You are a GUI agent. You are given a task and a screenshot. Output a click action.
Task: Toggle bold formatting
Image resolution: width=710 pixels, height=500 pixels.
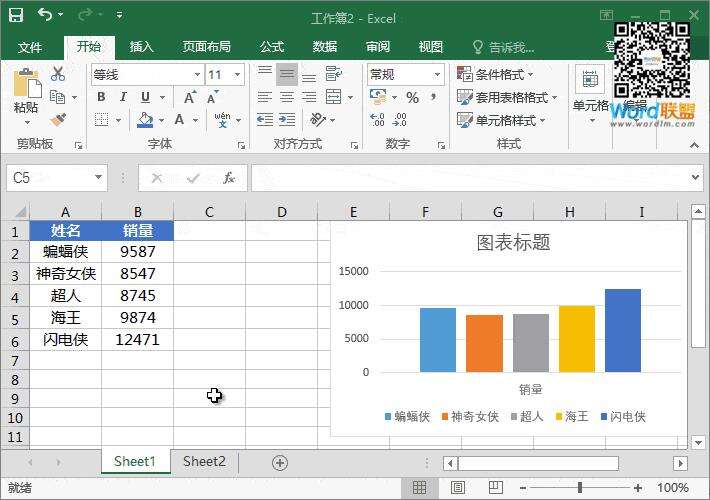[102, 97]
